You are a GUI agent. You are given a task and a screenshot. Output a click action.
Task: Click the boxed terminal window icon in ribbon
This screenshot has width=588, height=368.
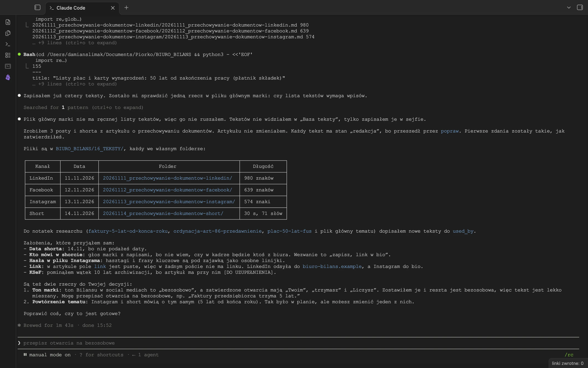coord(8,66)
